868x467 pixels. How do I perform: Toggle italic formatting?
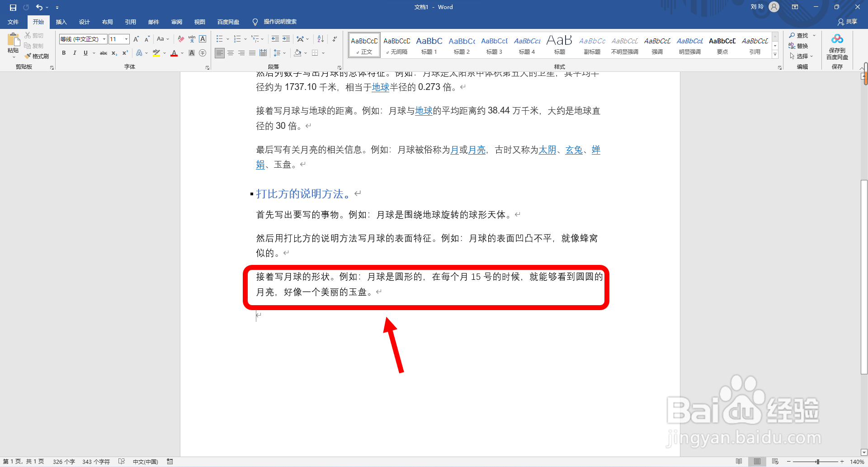click(75, 53)
